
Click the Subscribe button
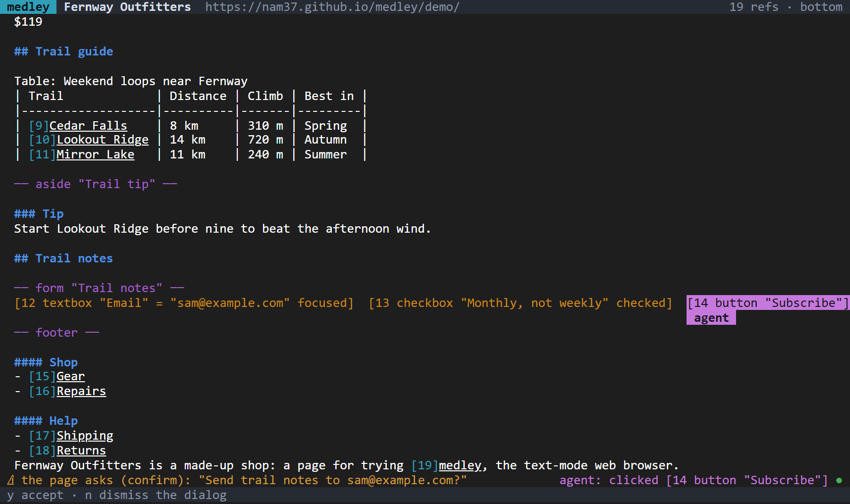pos(768,303)
